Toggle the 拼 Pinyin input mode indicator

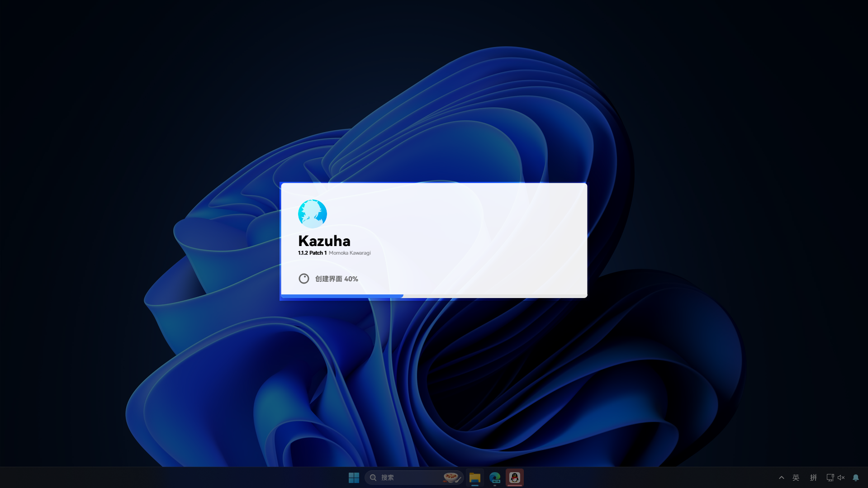tap(813, 478)
